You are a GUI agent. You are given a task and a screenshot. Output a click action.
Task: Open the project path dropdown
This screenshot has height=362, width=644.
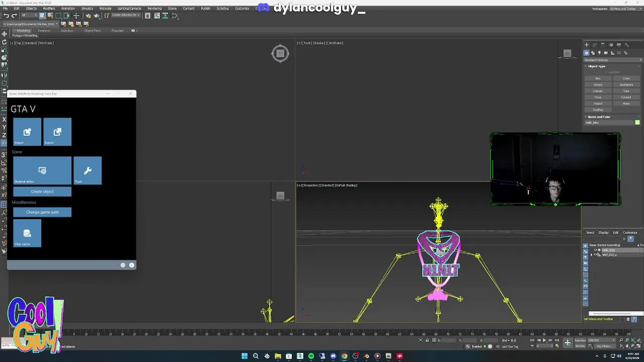coord(31,24)
